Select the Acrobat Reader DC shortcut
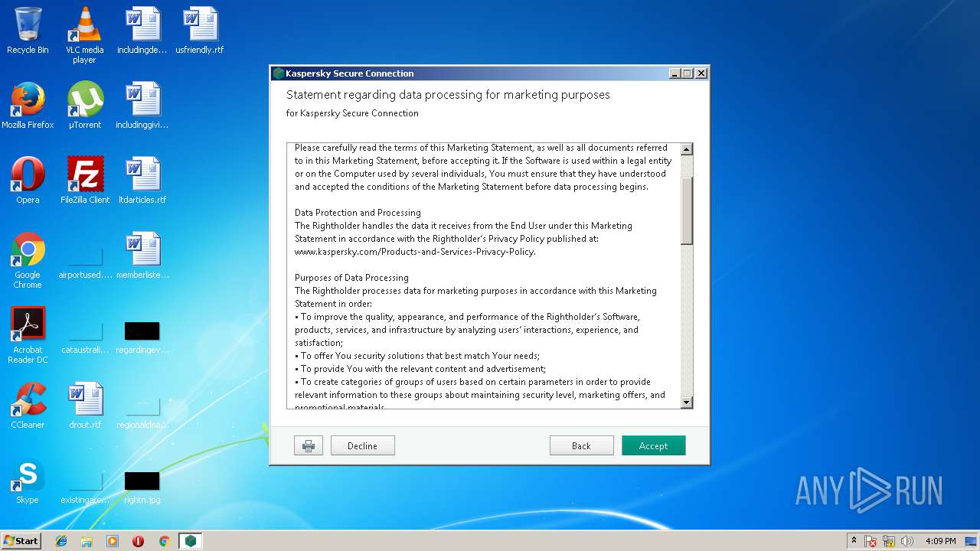This screenshot has width=980, height=551. (x=28, y=335)
